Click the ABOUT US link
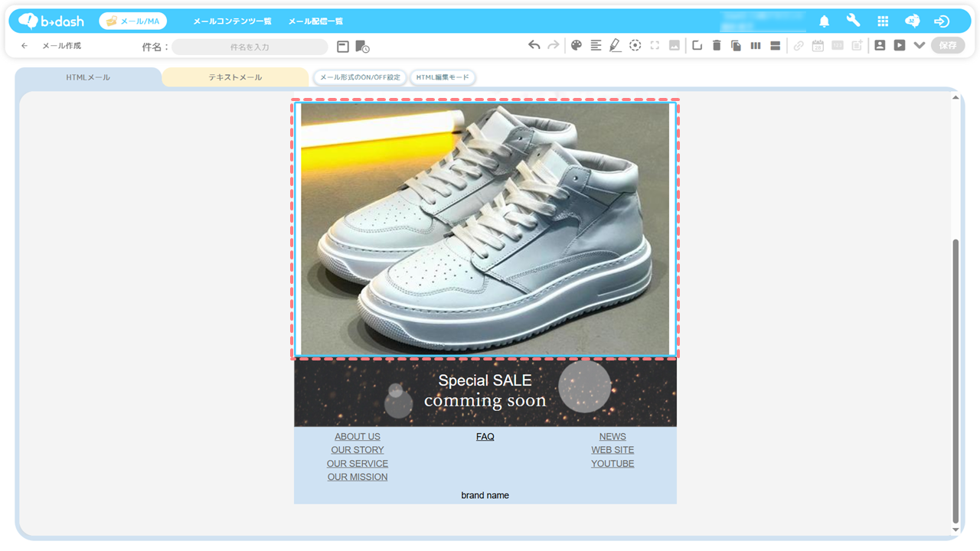Viewport: 980px width, 551px height. 358,437
